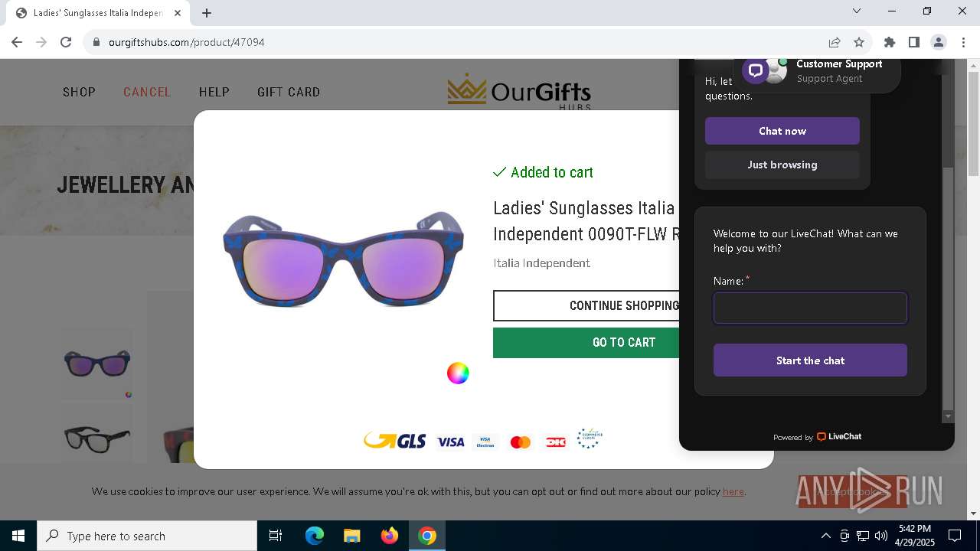Open the Windows Start menu
The width and height of the screenshot is (980, 551).
click(18, 536)
